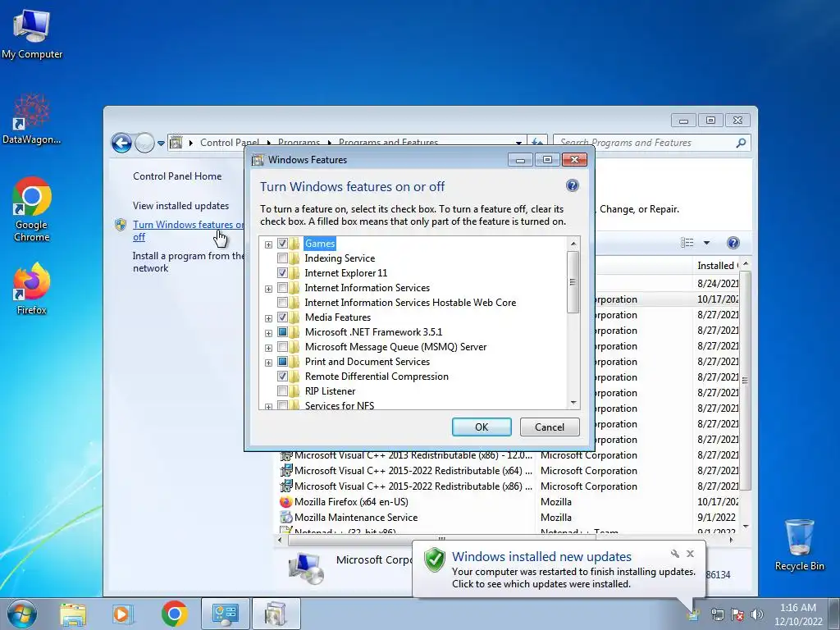Cancel the Windows Features dialog
Viewport: 840px width, 630px height.
point(550,427)
